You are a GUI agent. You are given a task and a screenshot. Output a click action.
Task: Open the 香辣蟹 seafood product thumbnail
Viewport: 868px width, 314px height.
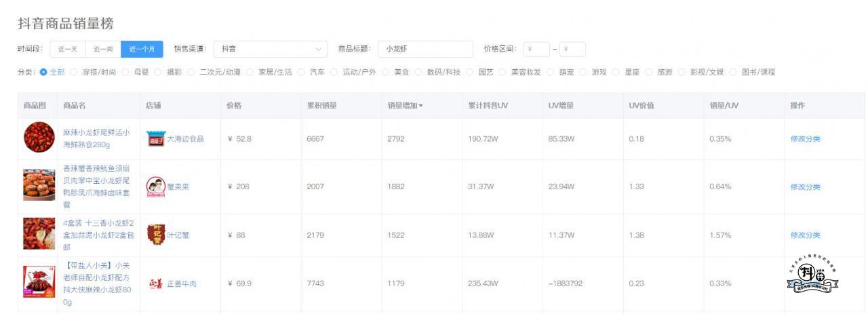pos(39,186)
